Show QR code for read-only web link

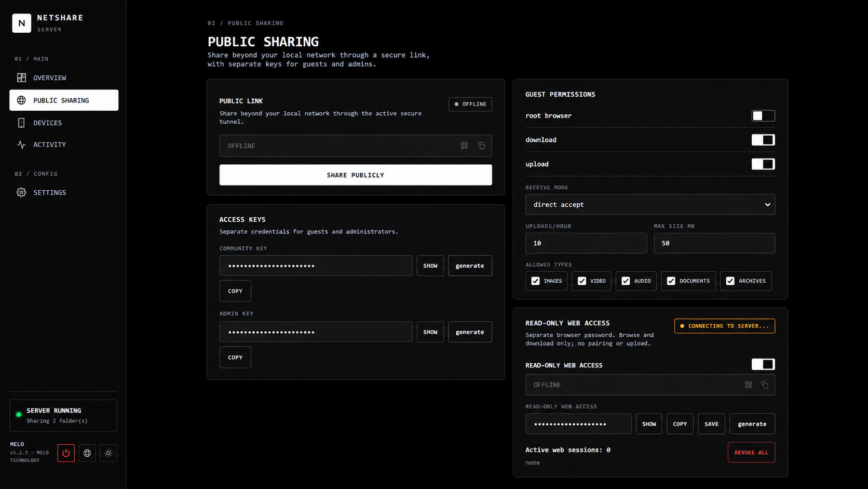(748, 385)
